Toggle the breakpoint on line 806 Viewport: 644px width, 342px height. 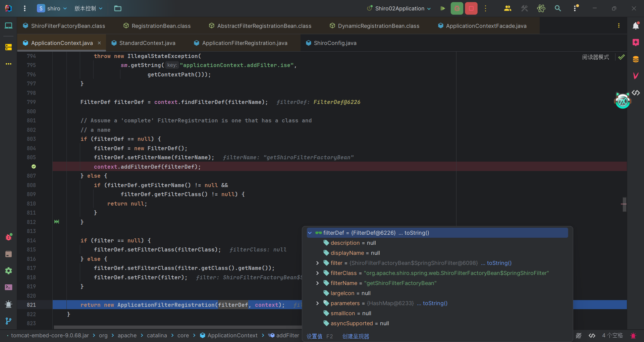click(34, 167)
